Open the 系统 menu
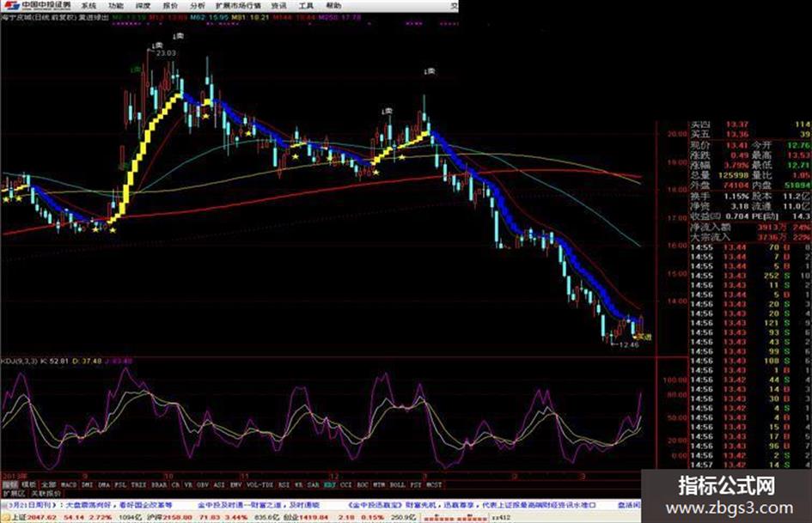Viewport: 812px width, 523px height. point(89,6)
